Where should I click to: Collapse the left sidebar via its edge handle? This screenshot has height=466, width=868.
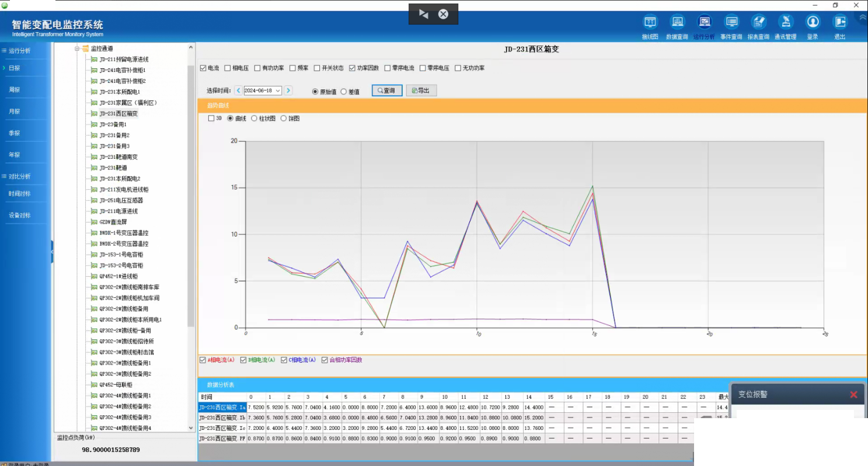coord(52,251)
